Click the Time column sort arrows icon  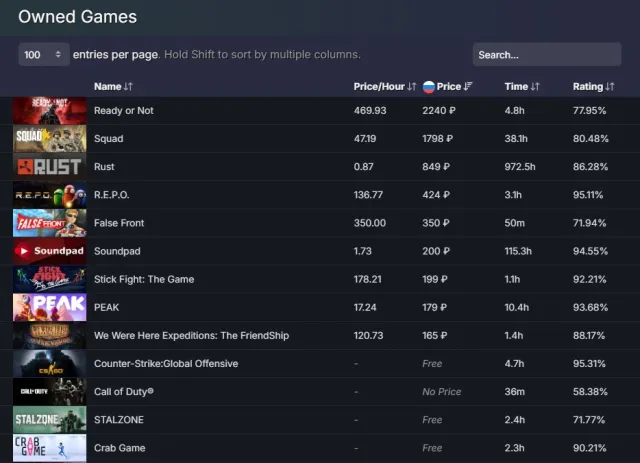pos(535,87)
